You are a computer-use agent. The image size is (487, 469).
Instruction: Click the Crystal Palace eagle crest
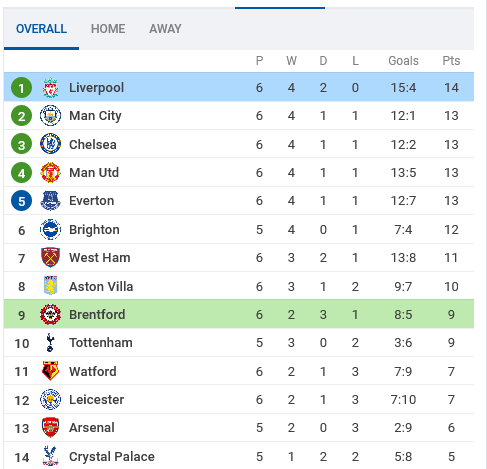click(50, 456)
